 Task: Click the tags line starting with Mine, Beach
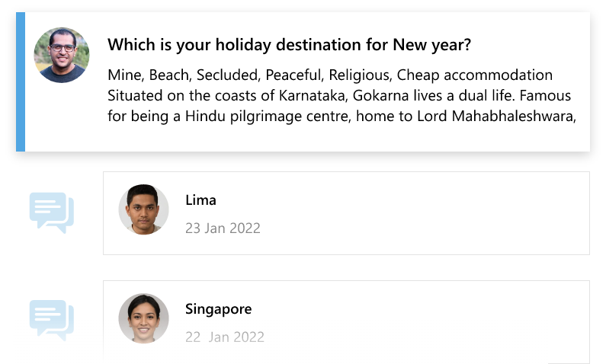coord(330,75)
